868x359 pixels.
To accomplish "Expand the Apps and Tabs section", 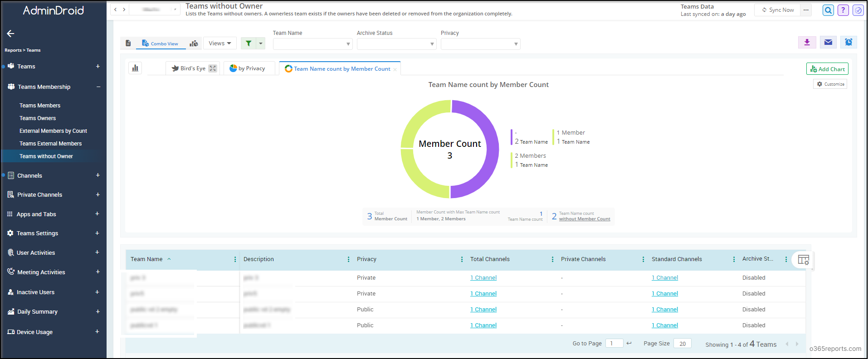I will 97,213.
